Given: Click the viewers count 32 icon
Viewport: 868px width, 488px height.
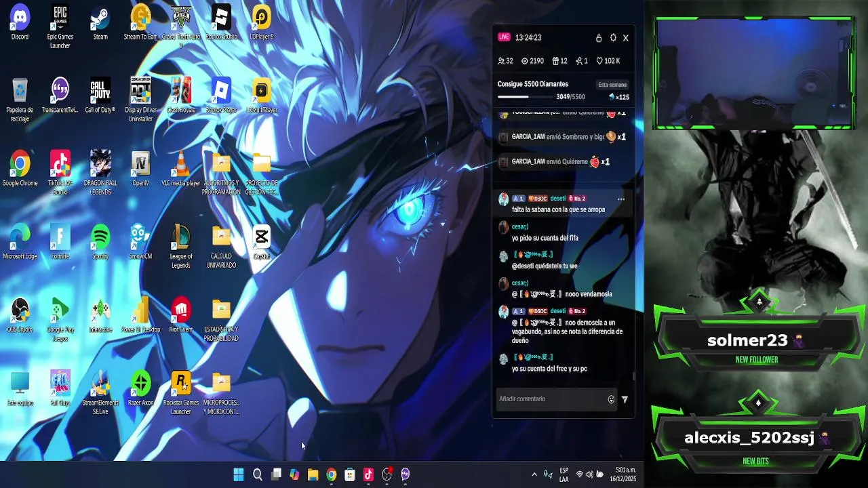Looking at the screenshot, I should click(x=505, y=61).
